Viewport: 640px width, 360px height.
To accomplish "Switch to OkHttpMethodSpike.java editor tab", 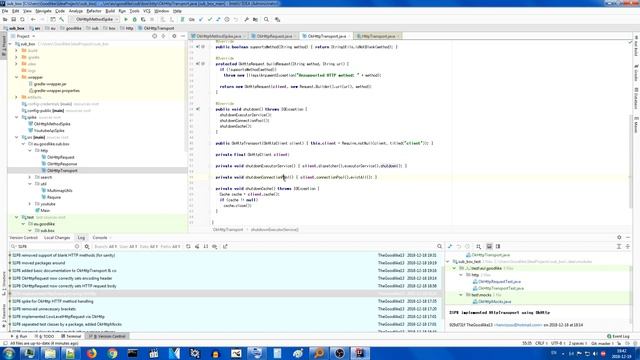I will (x=218, y=36).
